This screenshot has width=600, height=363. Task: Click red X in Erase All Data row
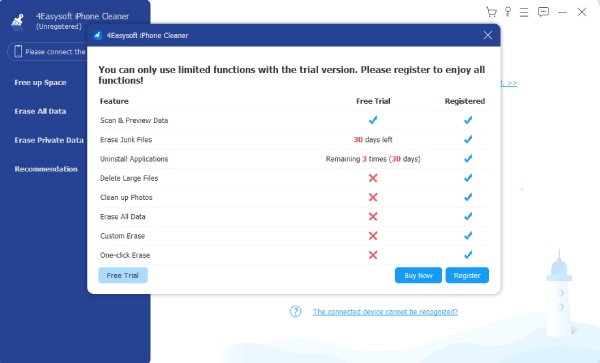373,216
